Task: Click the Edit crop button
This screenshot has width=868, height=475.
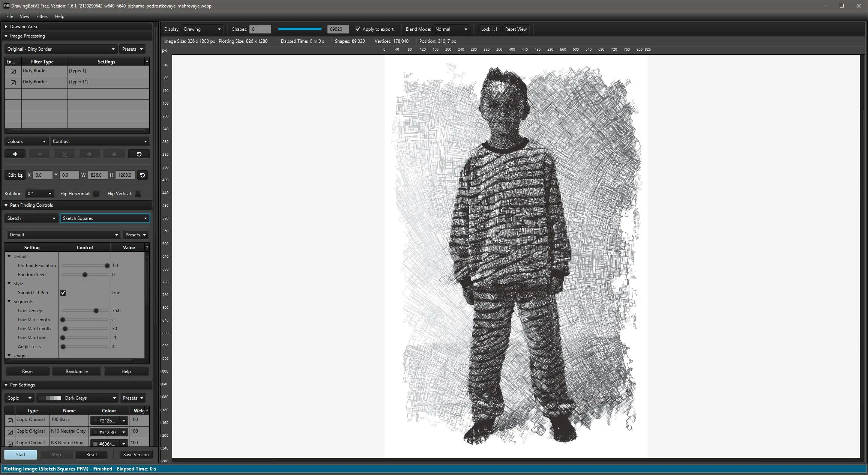Action: (x=15, y=175)
